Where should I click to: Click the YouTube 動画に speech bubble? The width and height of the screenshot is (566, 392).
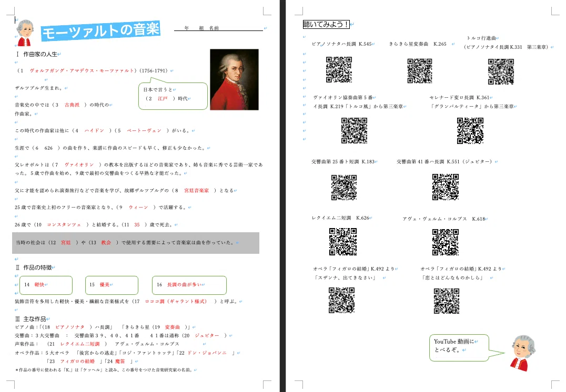pos(459,348)
